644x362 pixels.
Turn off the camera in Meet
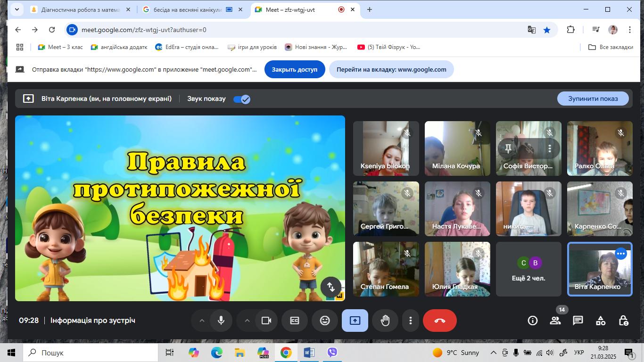coord(266,321)
